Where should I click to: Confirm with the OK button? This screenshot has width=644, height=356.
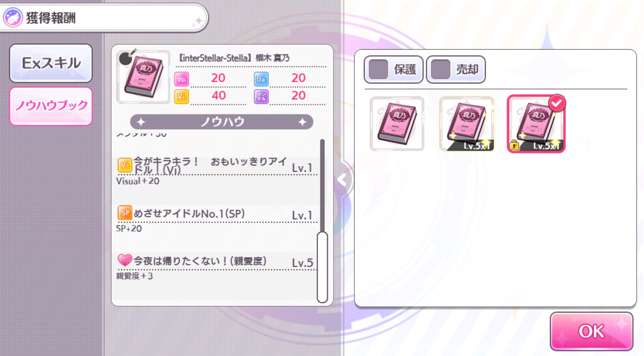point(592,331)
